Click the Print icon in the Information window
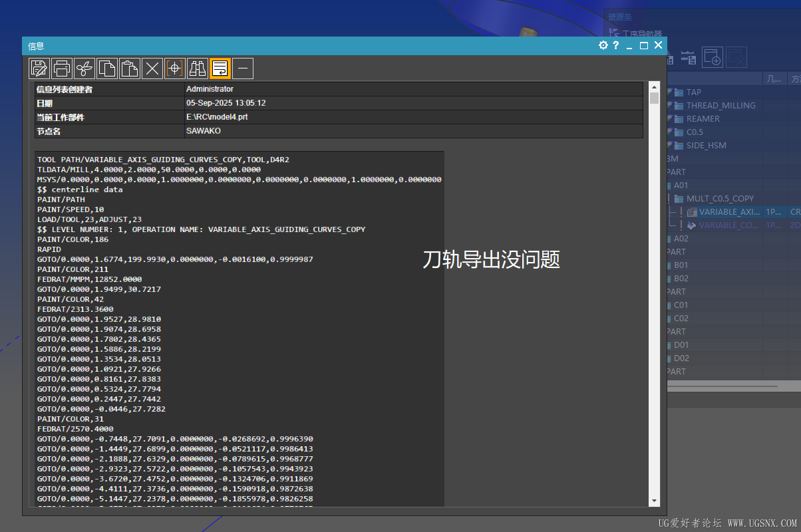The height and width of the screenshot is (532, 801). tap(62, 68)
